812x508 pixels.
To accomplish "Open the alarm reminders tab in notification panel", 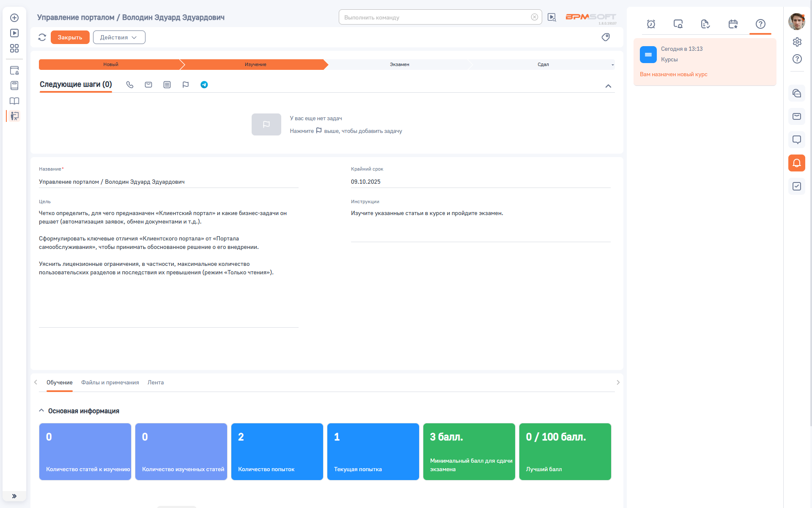I will (651, 24).
